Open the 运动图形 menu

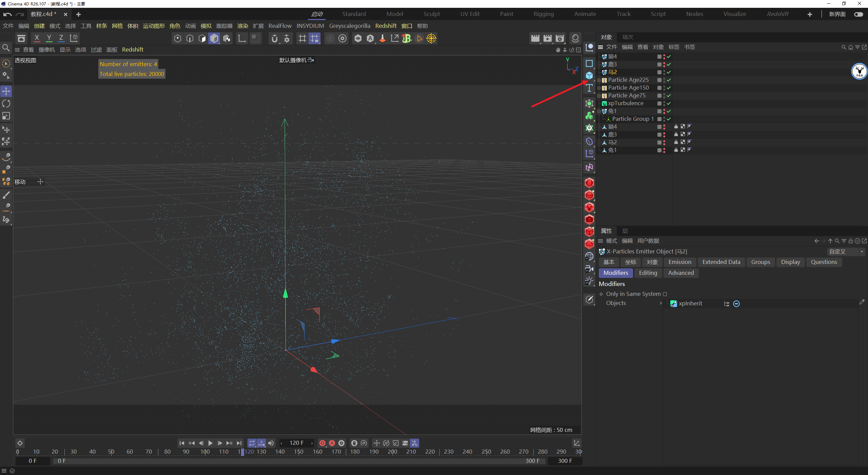[x=154, y=26]
